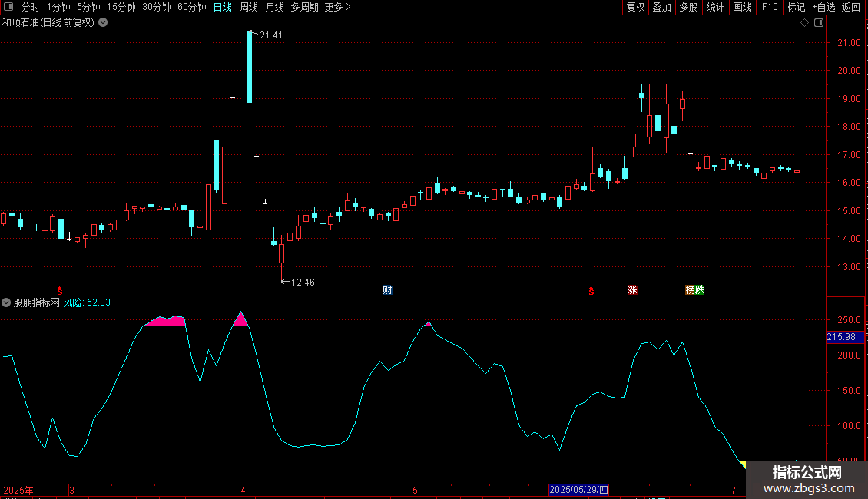The height and width of the screenshot is (499, 868).
Task: Select the 日线 daily chart tab
Action: [223, 7]
